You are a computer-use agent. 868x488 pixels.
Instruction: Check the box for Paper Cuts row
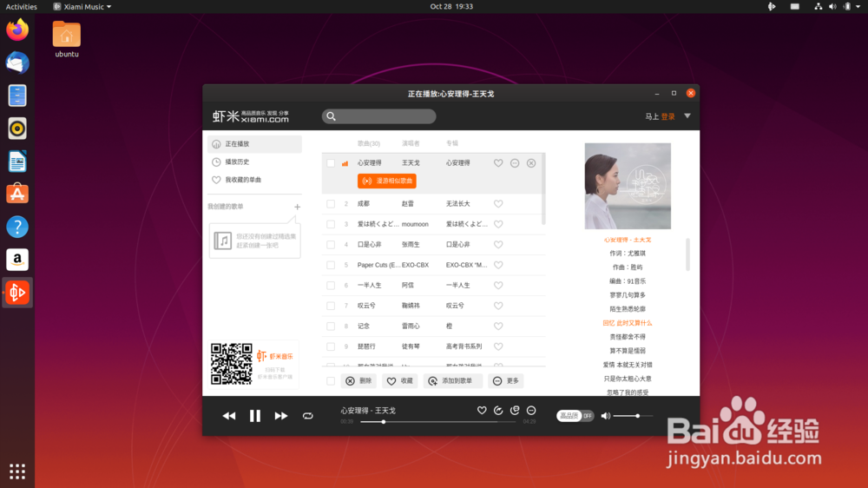(331, 266)
